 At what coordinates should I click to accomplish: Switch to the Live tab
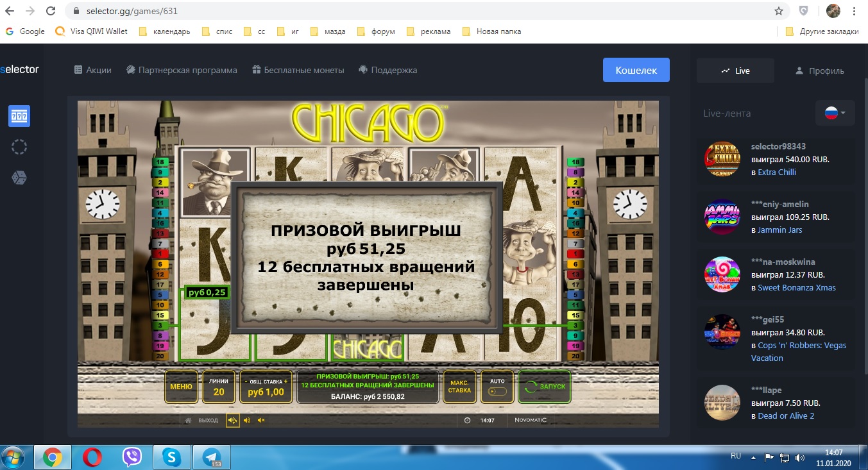[x=735, y=71]
